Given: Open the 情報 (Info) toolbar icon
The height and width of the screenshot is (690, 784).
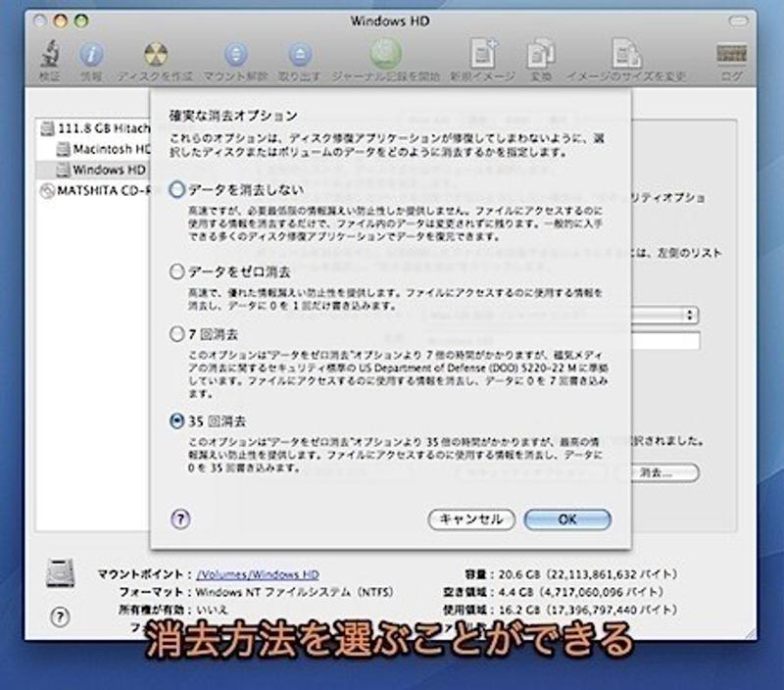Looking at the screenshot, I should 93,54.
